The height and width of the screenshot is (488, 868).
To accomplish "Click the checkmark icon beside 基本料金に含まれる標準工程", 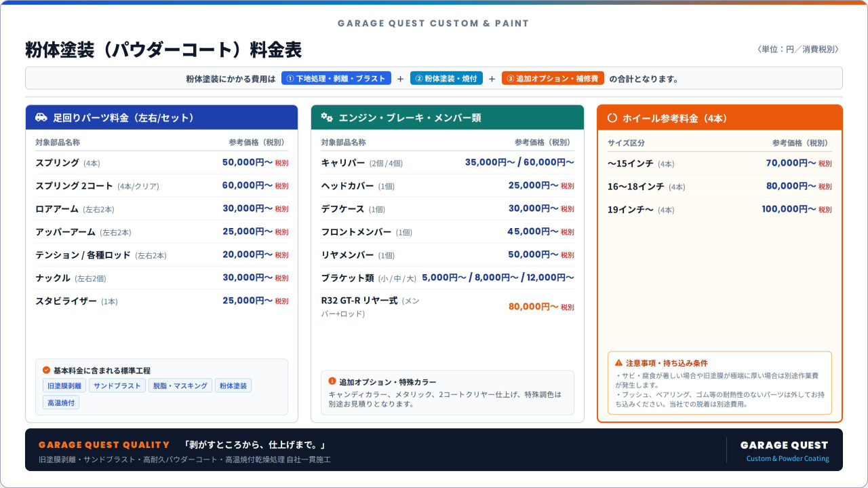I will pos(46,370).
